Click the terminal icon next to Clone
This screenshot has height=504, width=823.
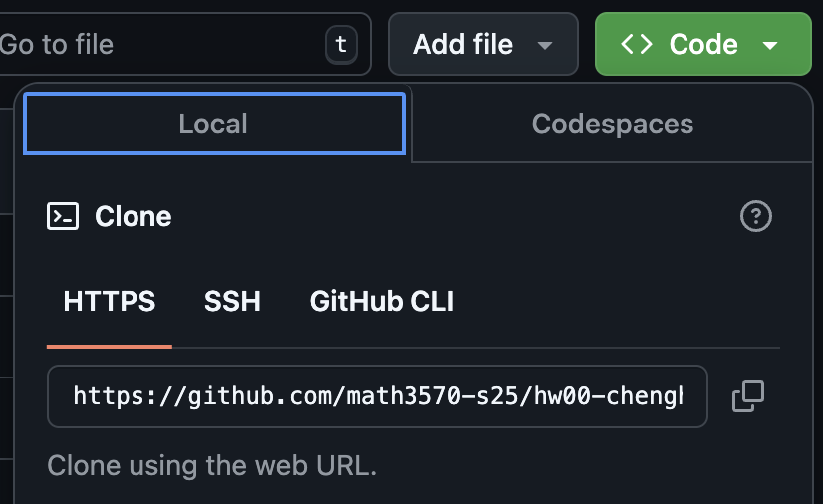63,216
